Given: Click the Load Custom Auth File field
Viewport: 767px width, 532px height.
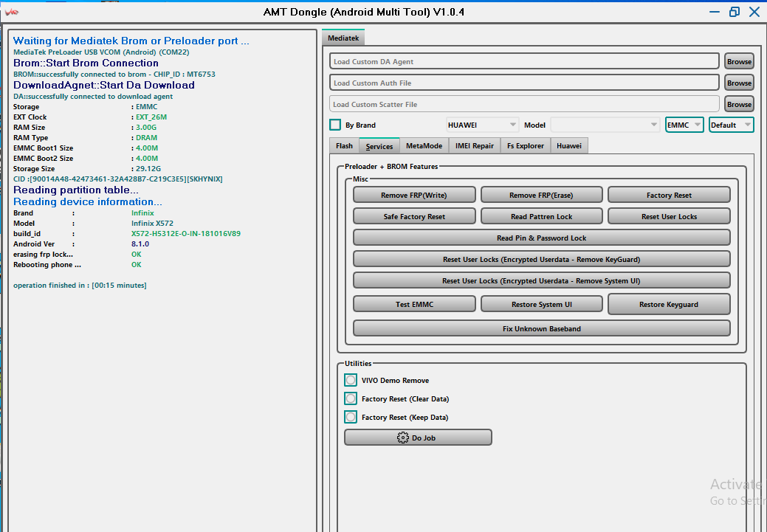Looking at the screenshot, I should pos(524,83).
